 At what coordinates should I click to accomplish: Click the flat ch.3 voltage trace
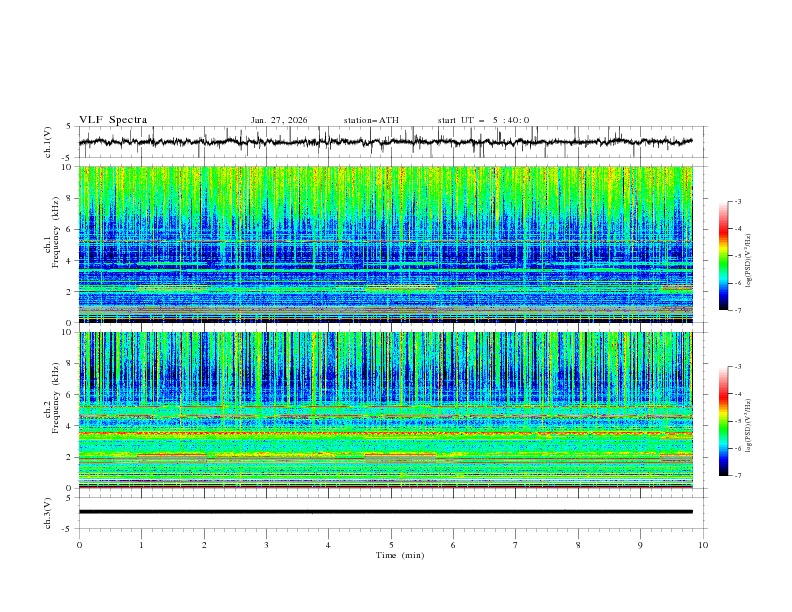385,512
